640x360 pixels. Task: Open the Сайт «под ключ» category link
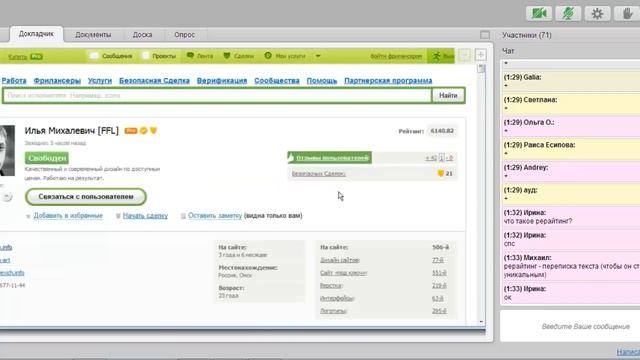pyautogui.click(x=343, y=273)
